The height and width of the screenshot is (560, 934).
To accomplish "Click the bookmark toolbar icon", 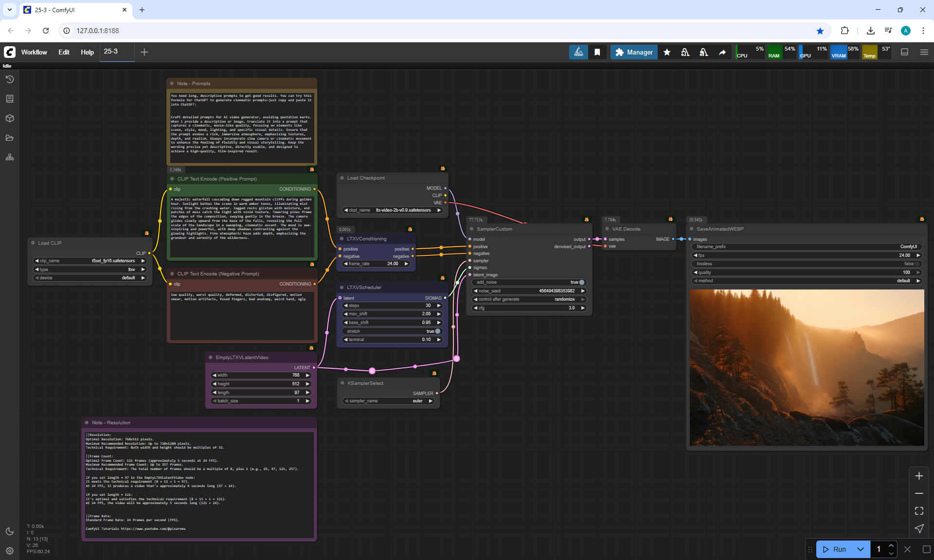I will [597, 52].
